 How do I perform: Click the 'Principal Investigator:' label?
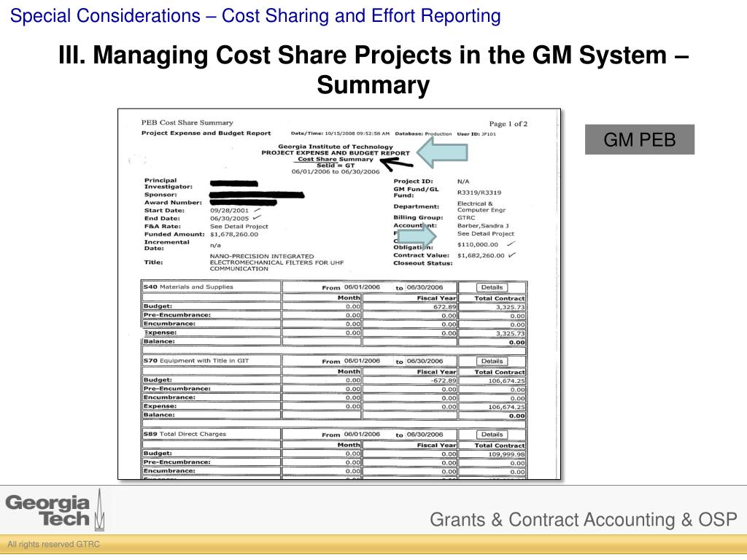click(169, 184)
